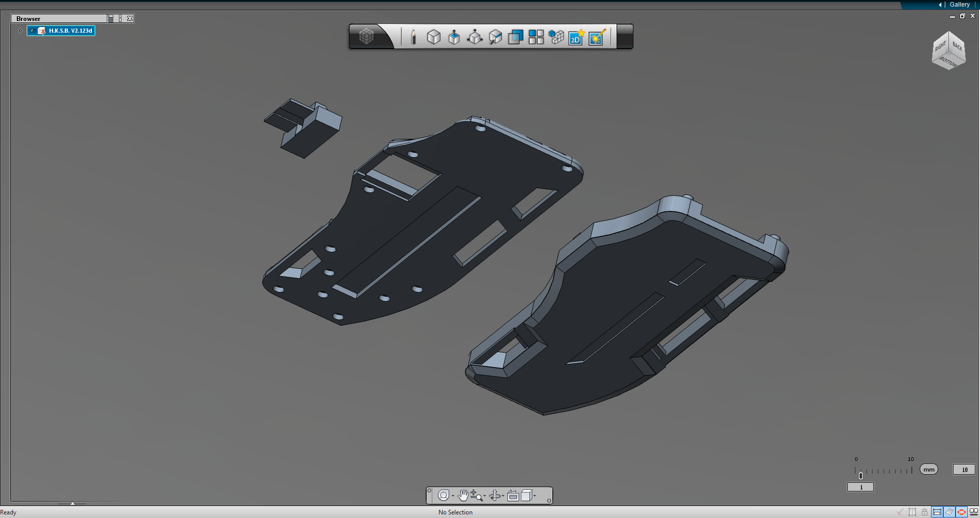Expand the H.K.S.B. V2.123d tree node

(x=20, y=31)
